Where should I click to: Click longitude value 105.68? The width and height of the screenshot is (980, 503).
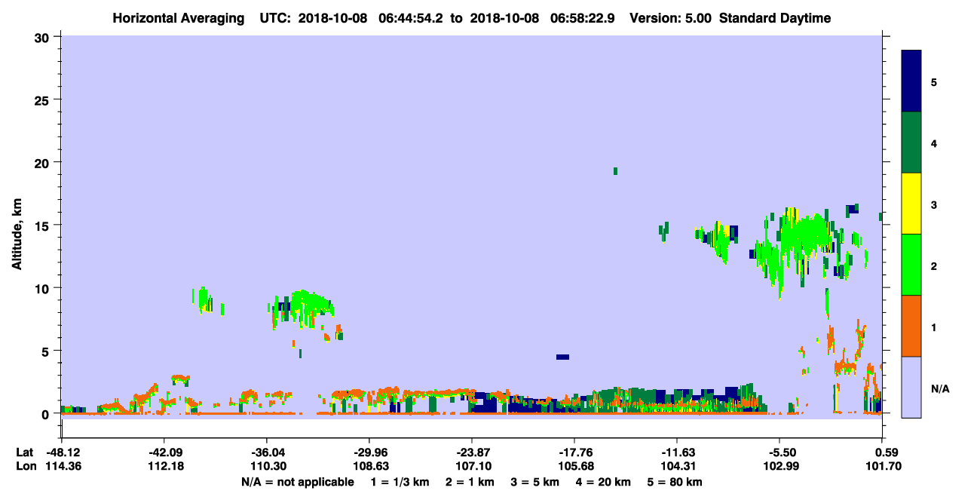click(x=574, y=466)
